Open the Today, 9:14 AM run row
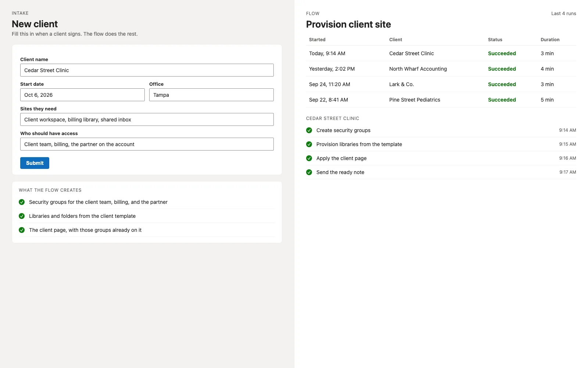This screenshot has height=368, width=588. pos(441,53)
